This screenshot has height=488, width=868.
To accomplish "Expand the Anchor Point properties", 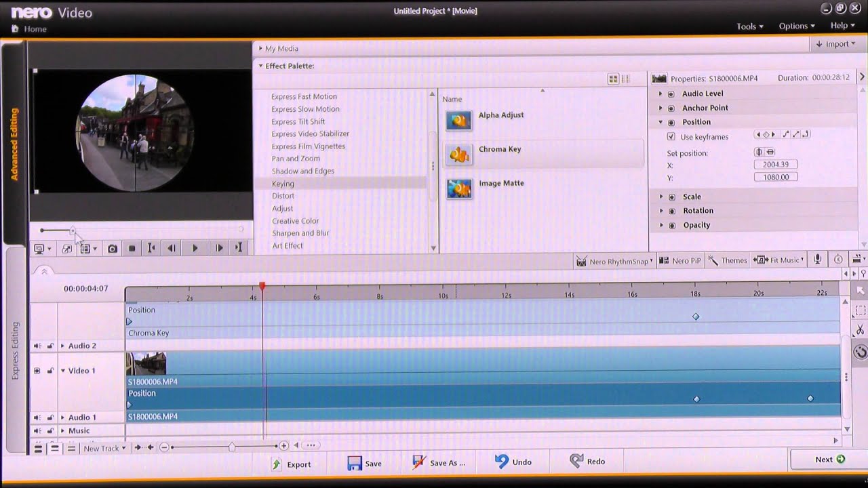I will [x=660, y=108].
